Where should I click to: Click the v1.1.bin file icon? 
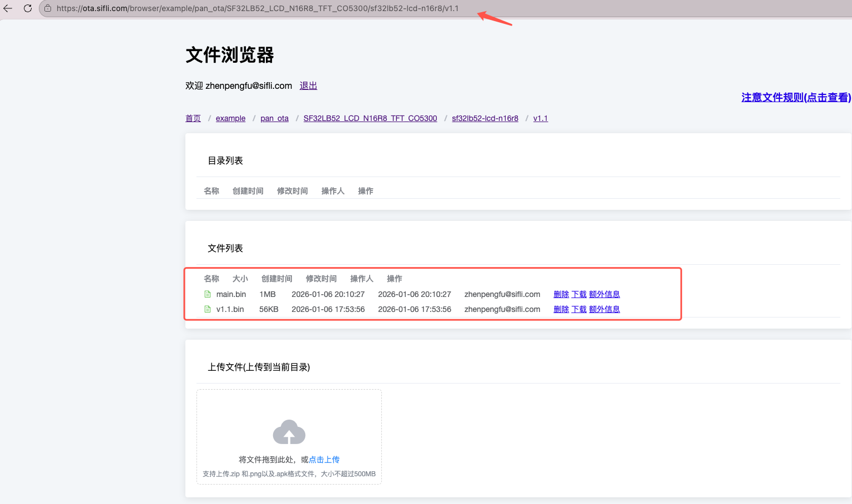coord(208,309)
